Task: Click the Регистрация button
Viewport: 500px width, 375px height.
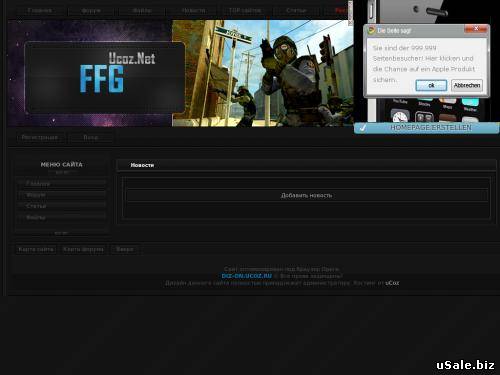Action: [x=40, y=137]
